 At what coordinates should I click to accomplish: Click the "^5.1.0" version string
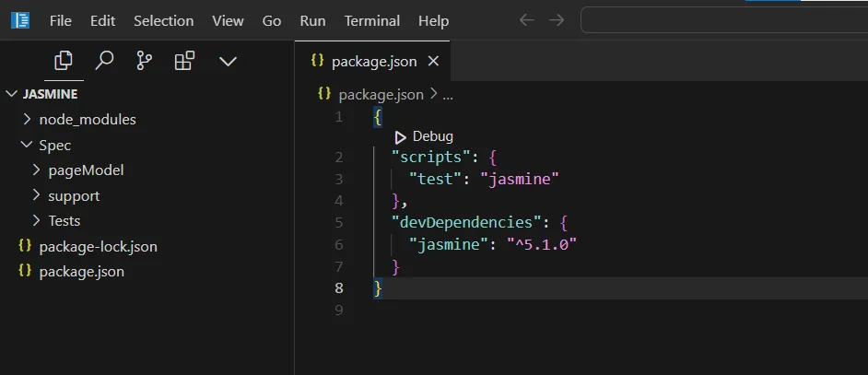(542, 244)
